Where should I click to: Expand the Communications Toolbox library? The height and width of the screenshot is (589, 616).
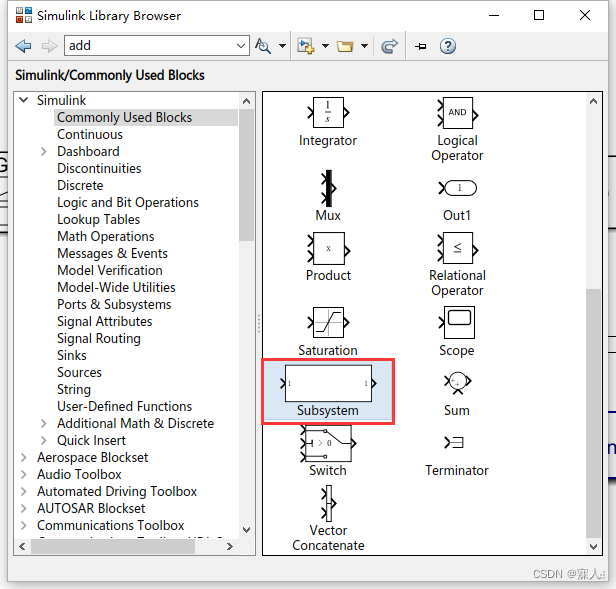[24, 525]
